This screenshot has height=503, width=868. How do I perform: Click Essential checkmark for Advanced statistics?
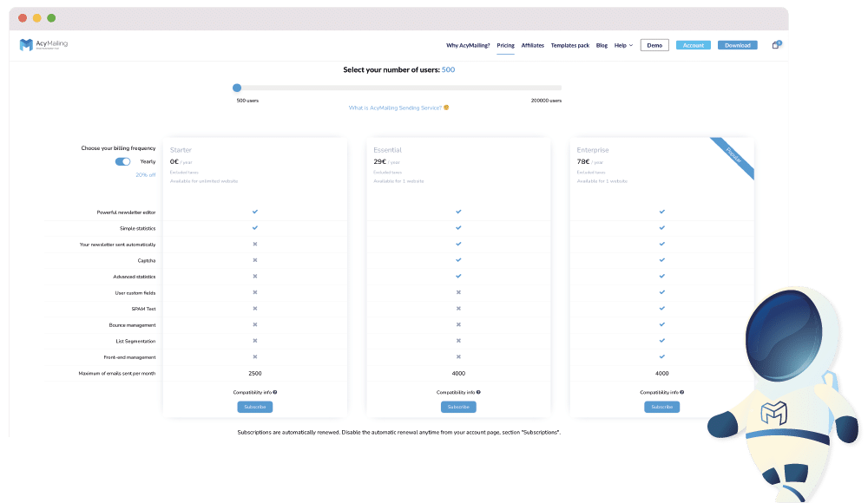[458, 276]
